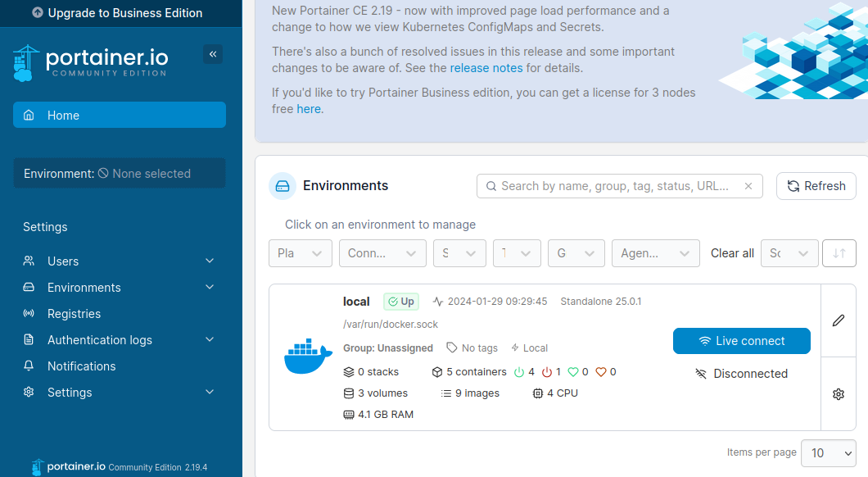Image resolution: width=868 pixels, height=477 pixels.
Task: Click the /var/run/docker.sock path text
Action: point(391,324)
